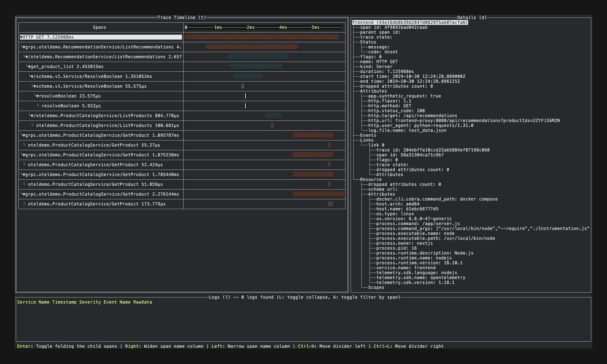Click the resolveBoolean 23.575µs timeline tick
This screenshot has height=364, width=607.
pos(245,96)
